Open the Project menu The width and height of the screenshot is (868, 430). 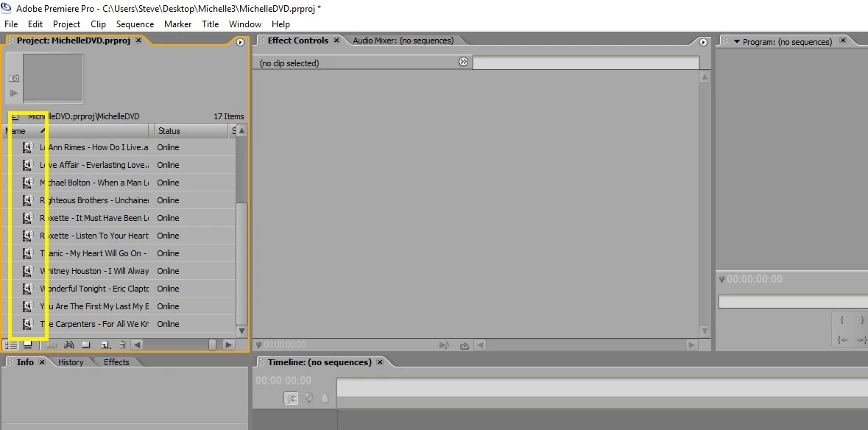[x=66, y=24]
